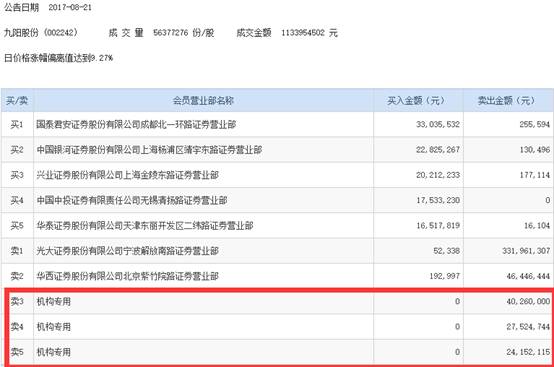Click 机构专用 in the 卖3 row
554x367 pixels.
(54, 301)
